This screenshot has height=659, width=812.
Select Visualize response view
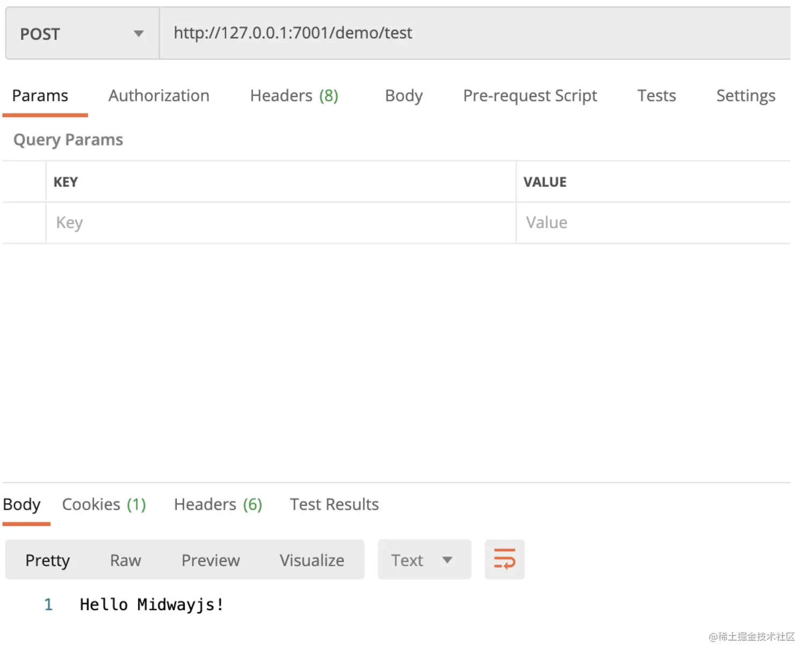tap(312, 561)
